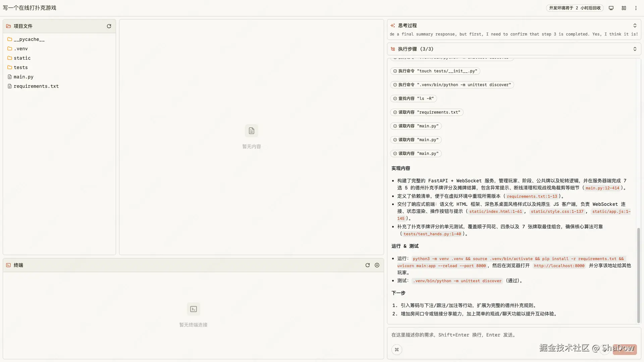The image size is (644, 362).
Task: Toggle the 执行步骤 (3/3) expander
Action: [x=635, y=49]
